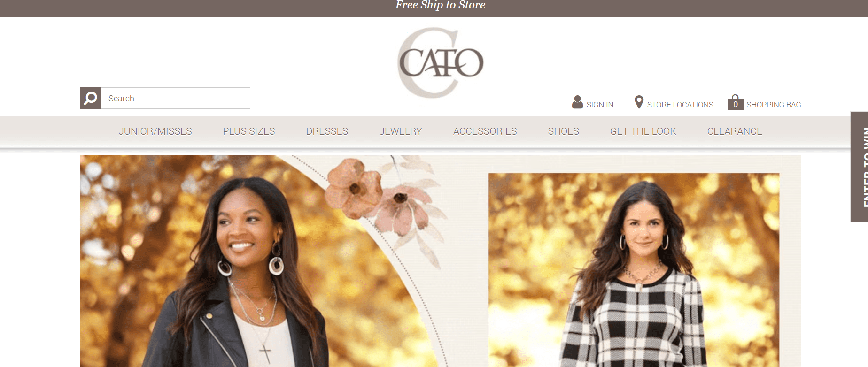This screenshot has width=868, height=367.
Task: Browse the DRESSES menu
Action: point(327,131)
